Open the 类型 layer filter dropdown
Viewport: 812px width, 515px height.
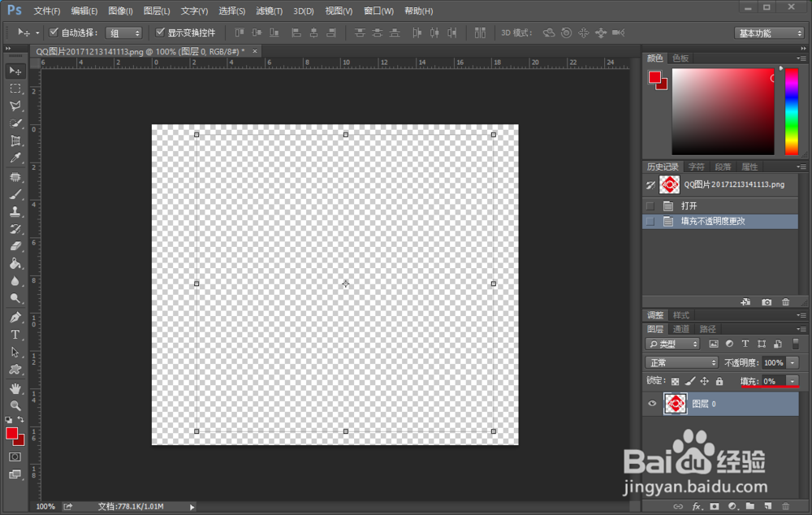click(x=672, y=344)
